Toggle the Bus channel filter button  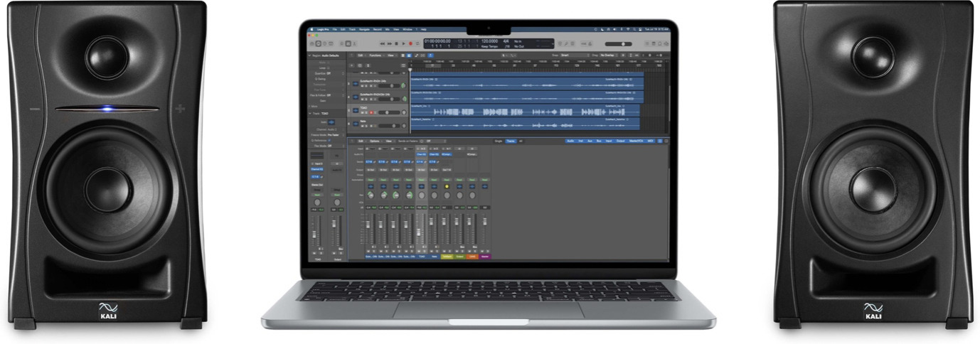[x=599, y=141]
